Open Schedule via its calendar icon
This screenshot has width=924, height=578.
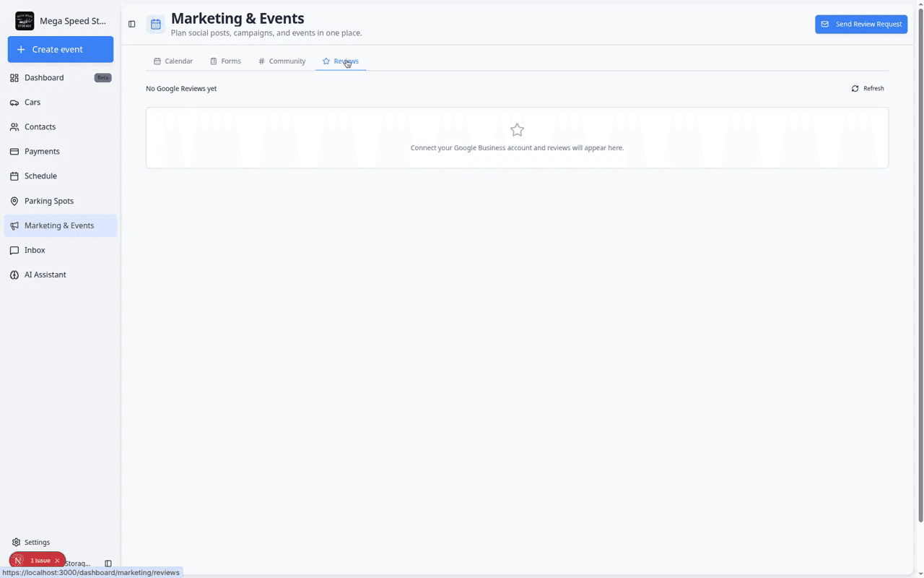[x=14, y=176]
